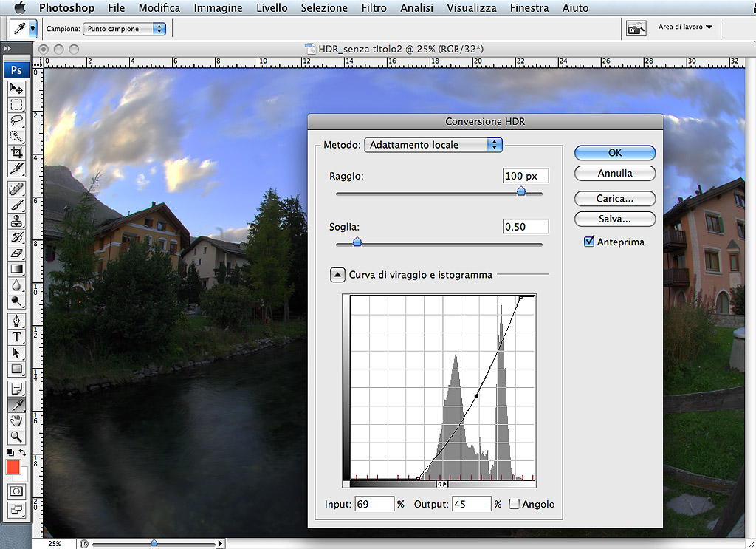The image size is (756, 549).
Task: Click the Raggio slider handle
Action: click(x=521, y=191)
